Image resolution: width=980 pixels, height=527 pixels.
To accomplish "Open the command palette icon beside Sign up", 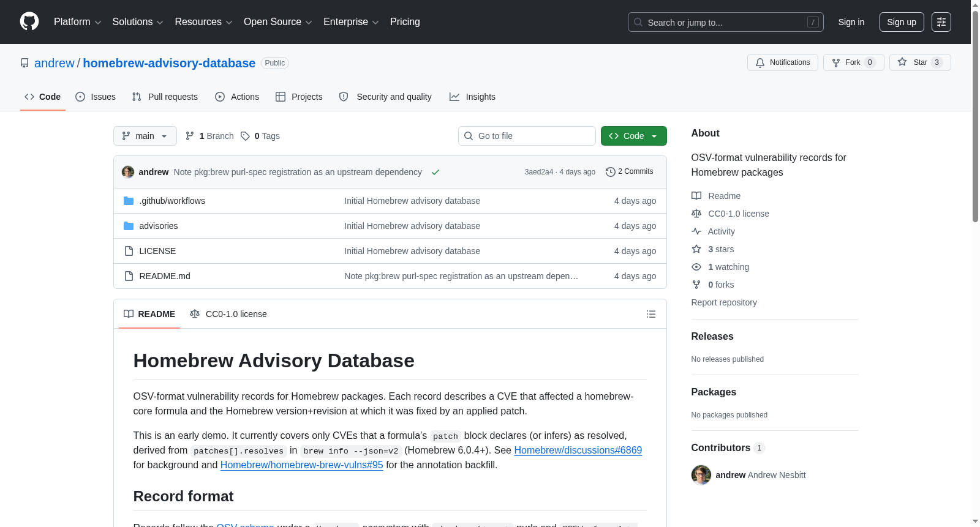I will pos(941,22).
